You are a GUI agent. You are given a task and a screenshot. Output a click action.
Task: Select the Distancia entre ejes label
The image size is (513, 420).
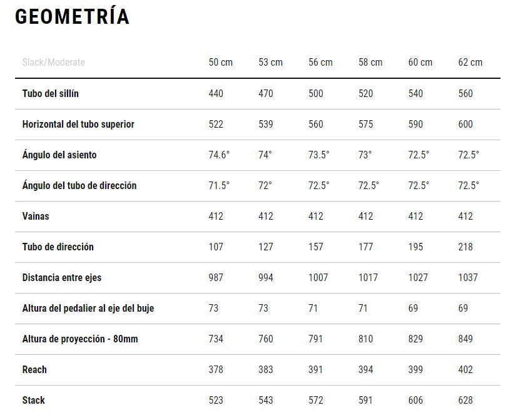click(62, 277)
